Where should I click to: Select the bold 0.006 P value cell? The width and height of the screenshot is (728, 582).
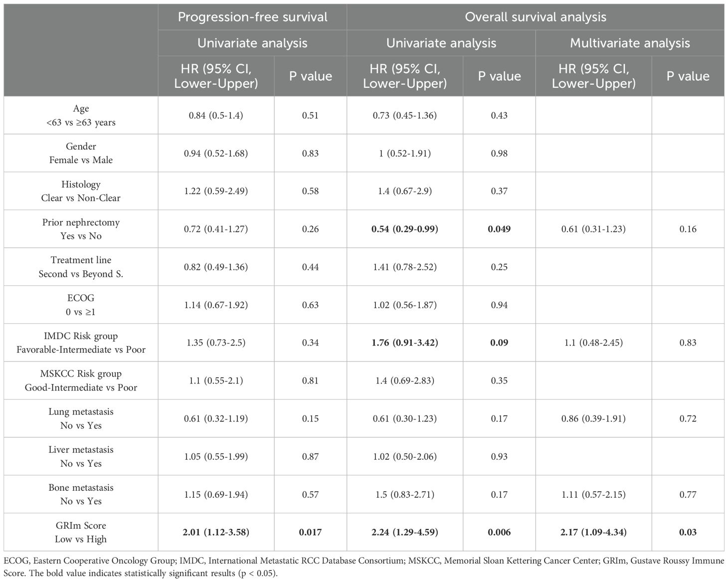tap(499, 532)
